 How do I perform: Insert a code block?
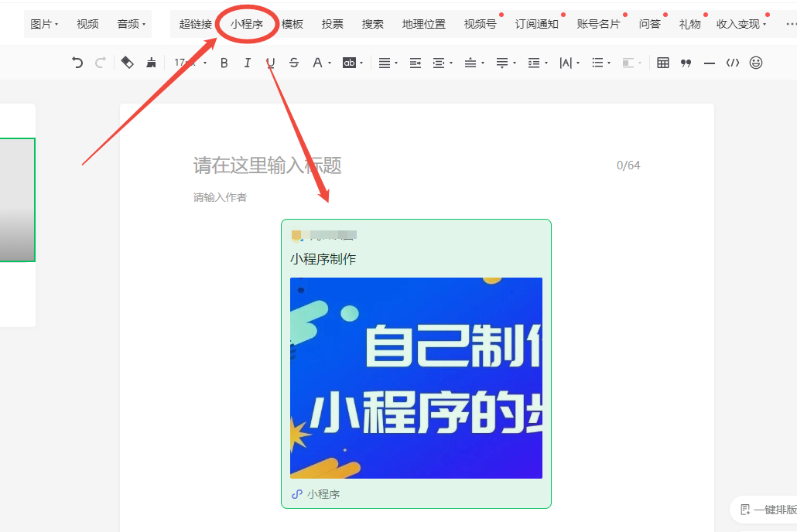[x=733, y=63]
